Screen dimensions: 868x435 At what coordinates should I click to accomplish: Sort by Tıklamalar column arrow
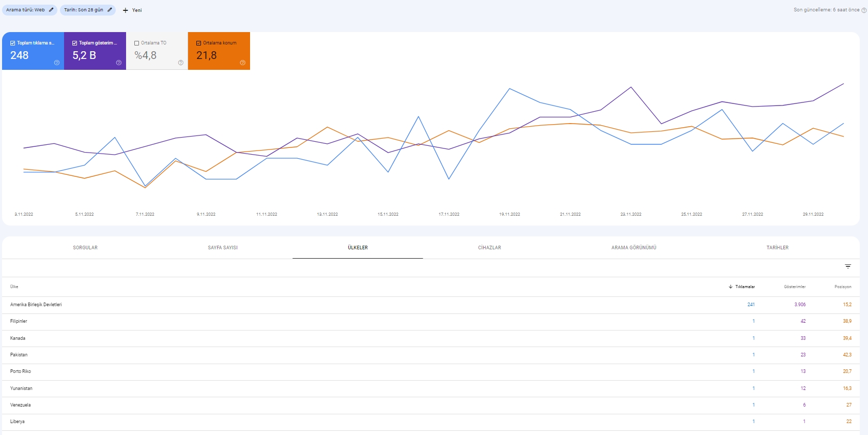coord(731,287)
